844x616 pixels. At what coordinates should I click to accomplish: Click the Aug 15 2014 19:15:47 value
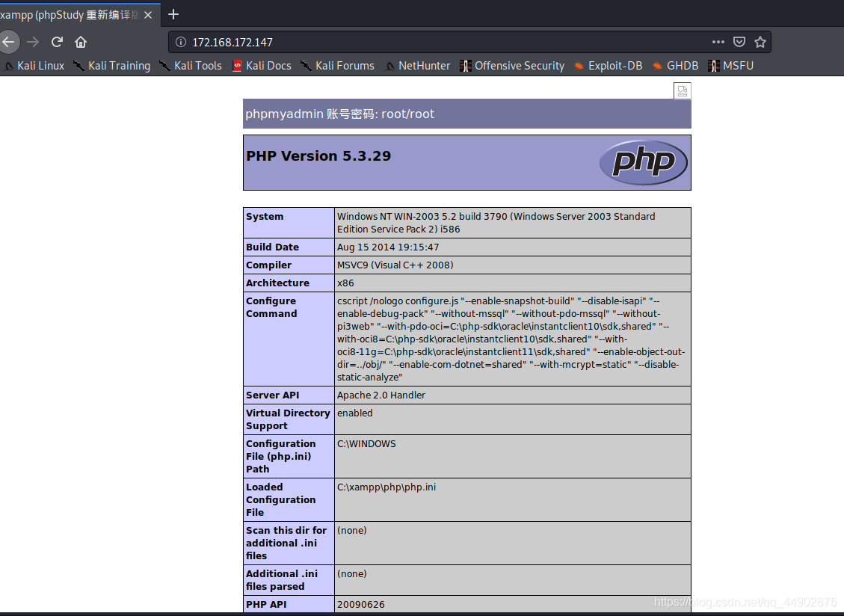click(x=388, y=247)
